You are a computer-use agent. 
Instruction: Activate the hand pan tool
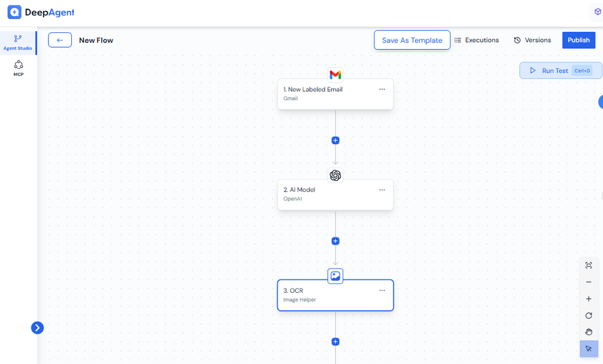[x=588, y=332]
